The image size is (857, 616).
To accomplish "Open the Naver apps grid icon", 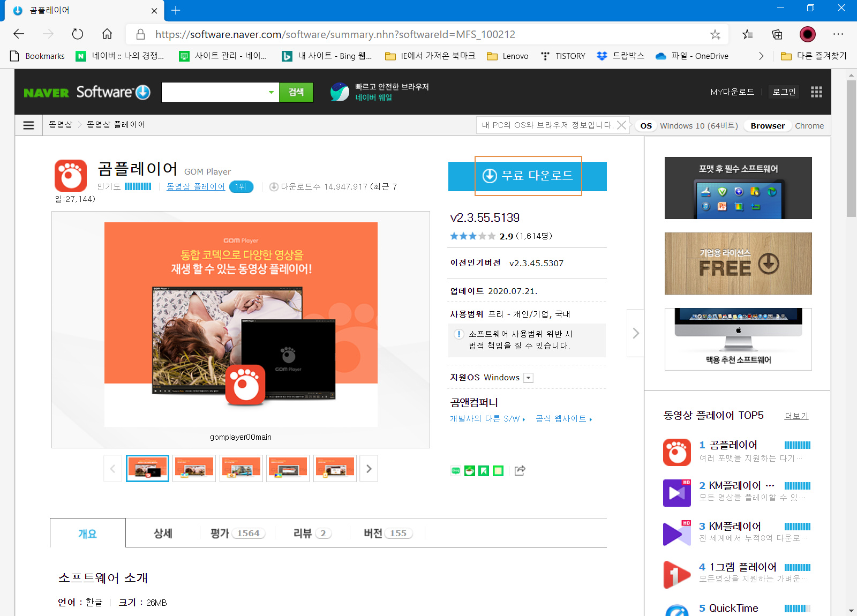I will tap(816, 92).
